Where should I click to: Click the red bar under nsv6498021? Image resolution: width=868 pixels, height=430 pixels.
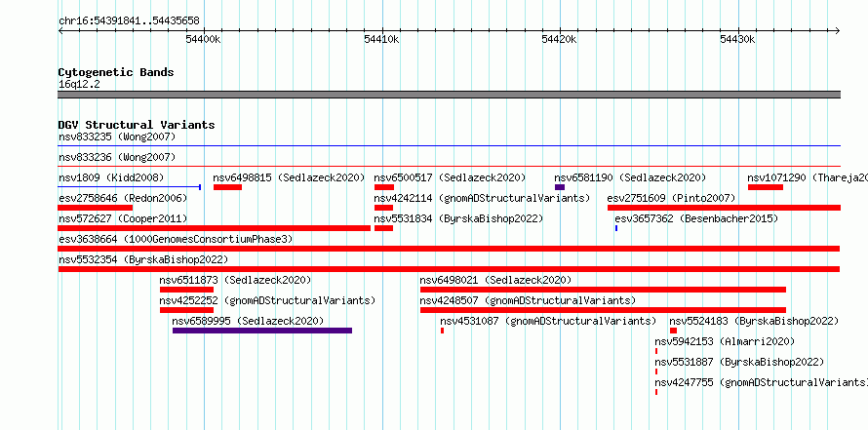pyautogui.click(x=604, y=290)
